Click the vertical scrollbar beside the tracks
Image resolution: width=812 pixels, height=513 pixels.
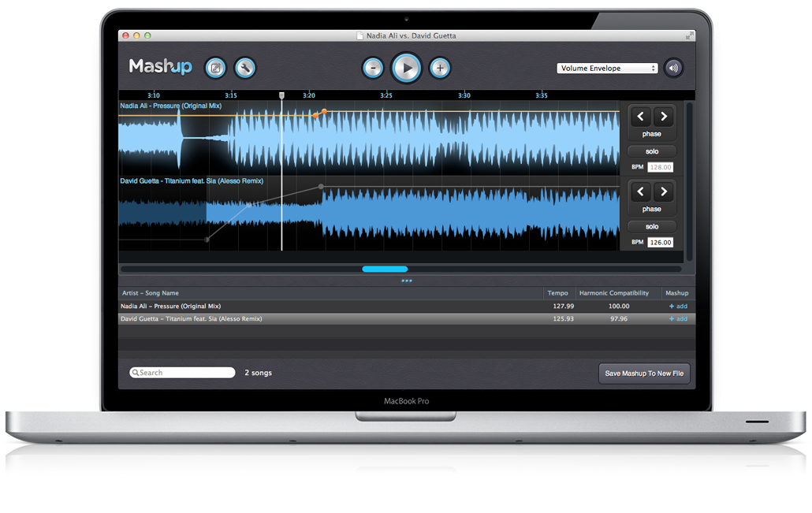[x=689, y=181]
